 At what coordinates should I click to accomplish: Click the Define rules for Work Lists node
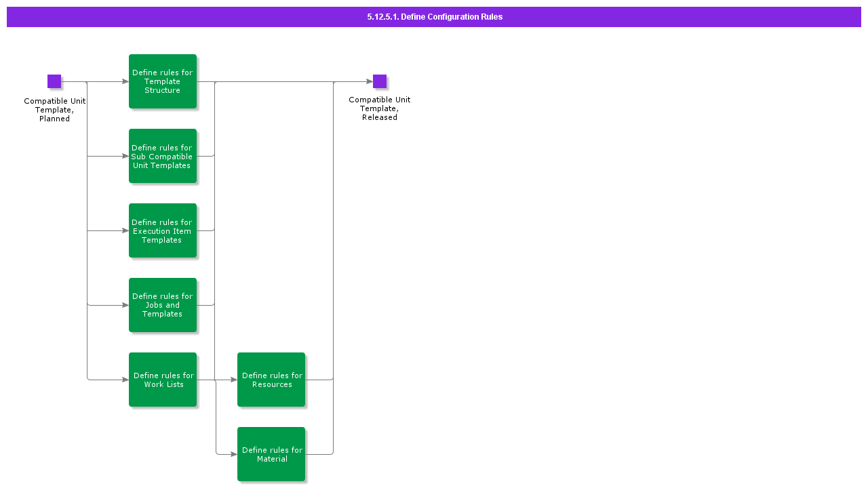pyautogui.click(x=163, y=380)
